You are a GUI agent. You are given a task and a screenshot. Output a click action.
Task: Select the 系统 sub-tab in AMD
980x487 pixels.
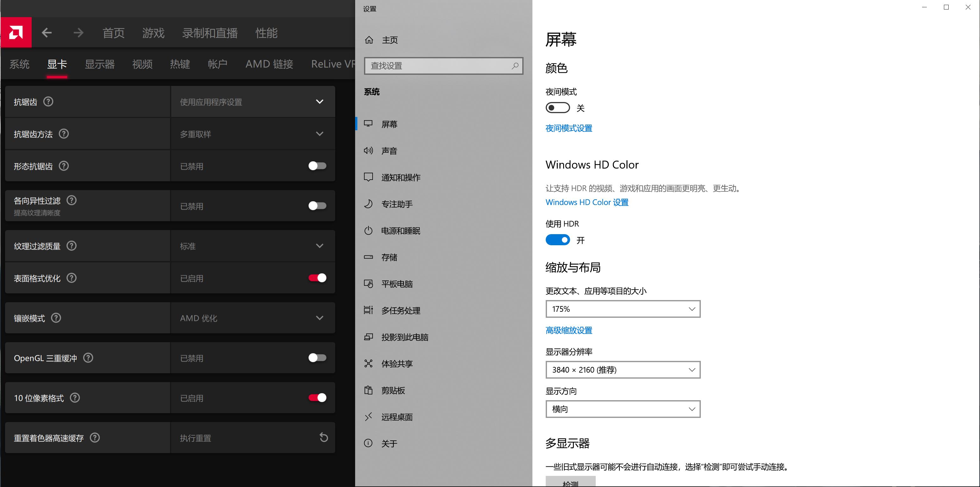click(19, 64)
